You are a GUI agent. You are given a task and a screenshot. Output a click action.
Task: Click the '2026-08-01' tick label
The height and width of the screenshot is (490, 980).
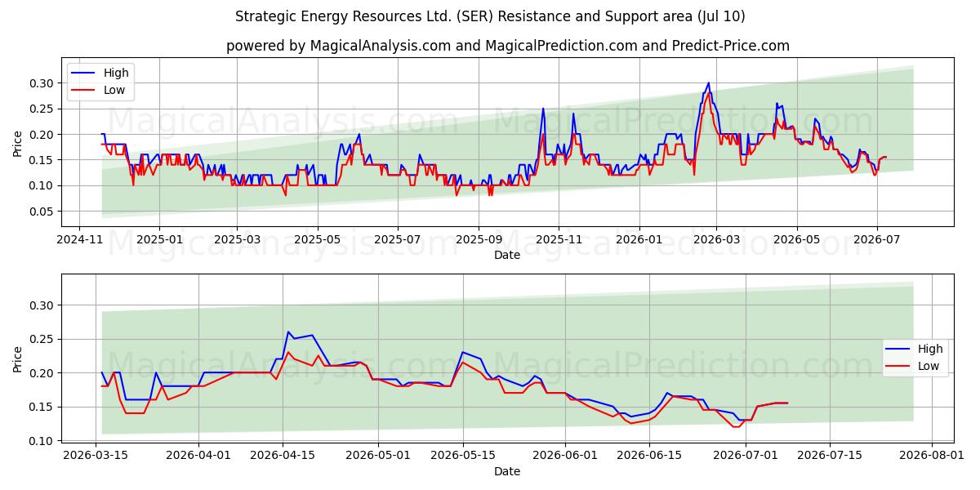point(932,456)
